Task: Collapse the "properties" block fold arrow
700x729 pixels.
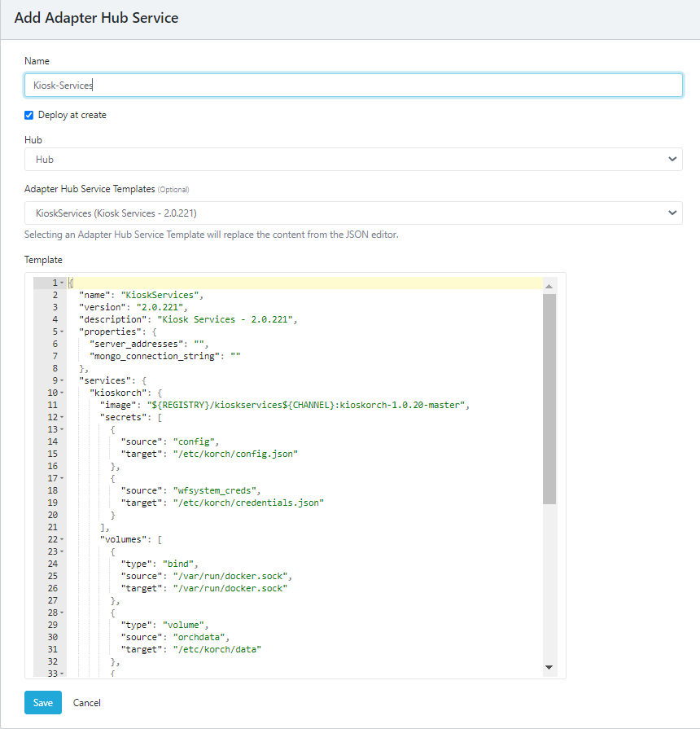Action: [62, 332]
